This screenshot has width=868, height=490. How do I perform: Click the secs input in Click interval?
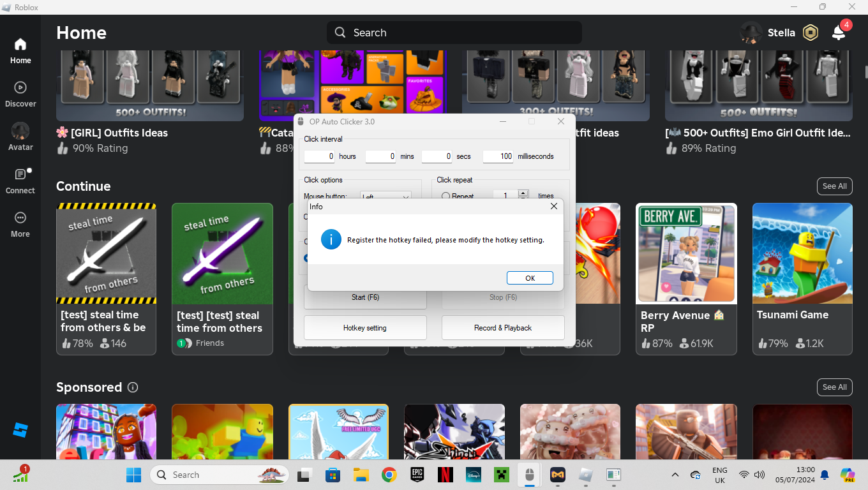(x=437, y=156)
